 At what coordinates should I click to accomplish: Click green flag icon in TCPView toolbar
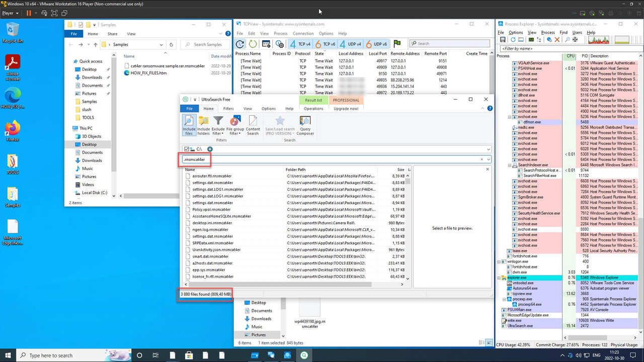(397, 44)
